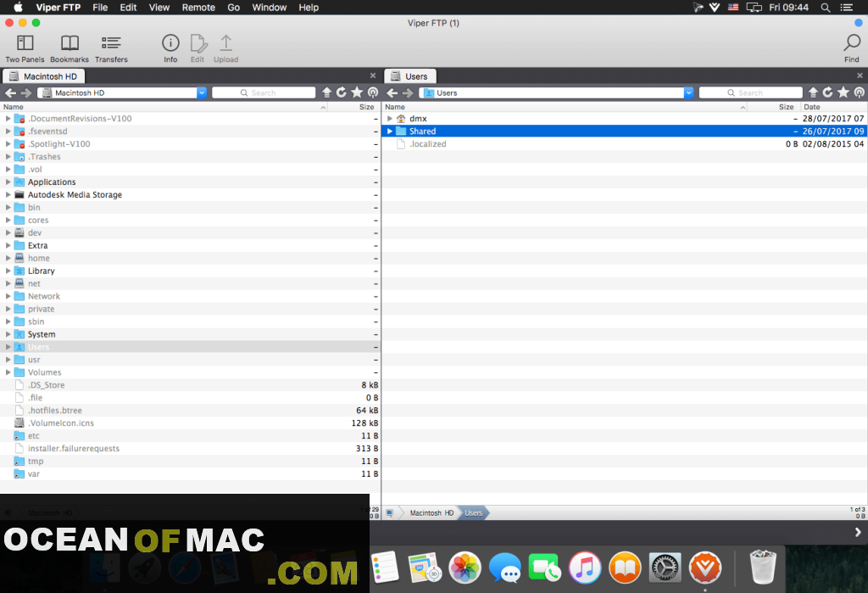Click Macintosh HD in the right panel breadcrumb
The image size is (868, 593).
coord(431,513)
